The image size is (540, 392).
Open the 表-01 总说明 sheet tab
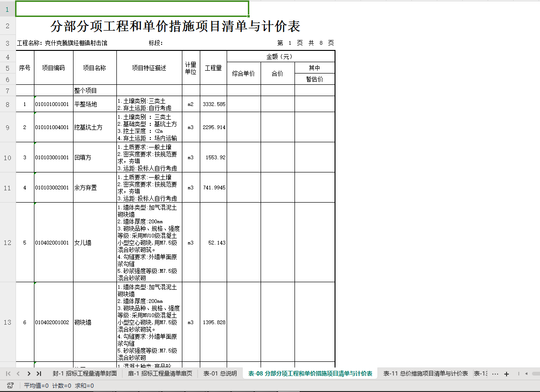point(220,374)
